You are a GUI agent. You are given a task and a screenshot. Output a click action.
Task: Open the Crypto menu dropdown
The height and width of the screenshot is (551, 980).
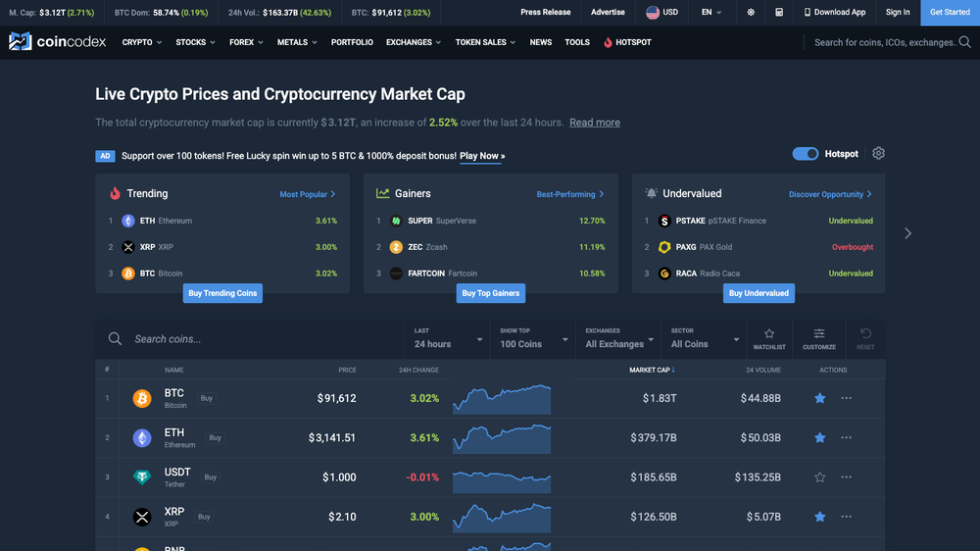[x=142, y=42]
